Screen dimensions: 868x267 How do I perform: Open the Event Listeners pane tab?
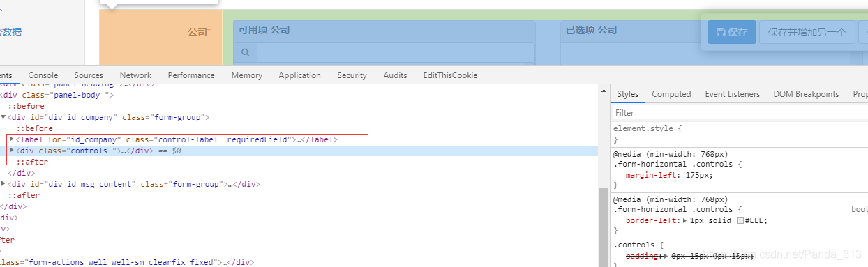point(732,94)
